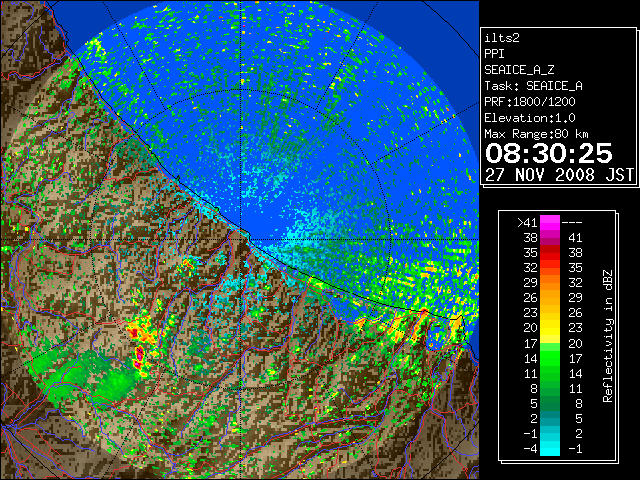Click the '>41' legend label

coord(527,223)
